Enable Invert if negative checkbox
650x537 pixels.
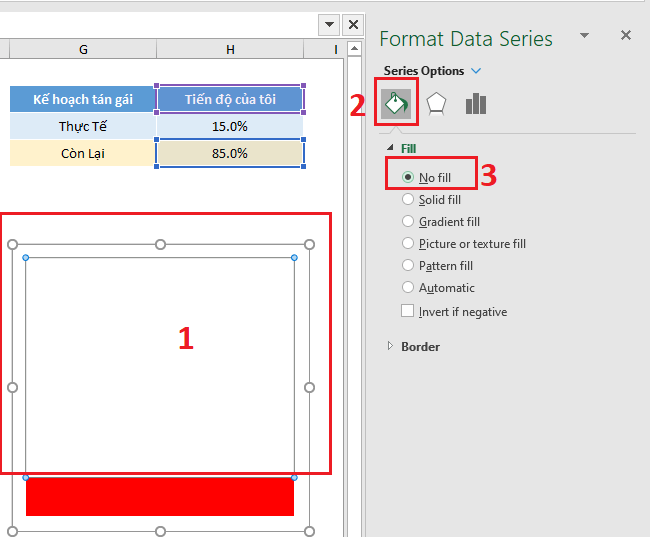[x=407, y=311]
